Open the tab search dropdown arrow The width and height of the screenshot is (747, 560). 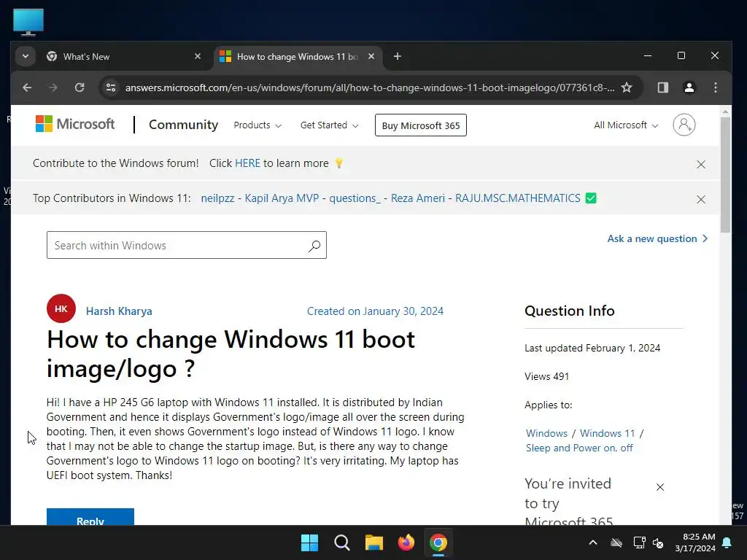[26, 56]
